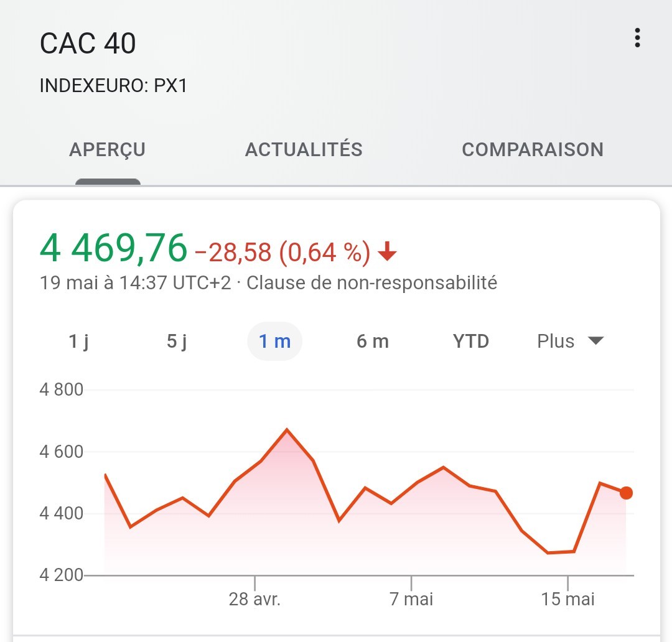The height and width of the screenshot is (642, 672).
Task: Click the 4 469,76 index value
Action: click(x=113, y=248)
